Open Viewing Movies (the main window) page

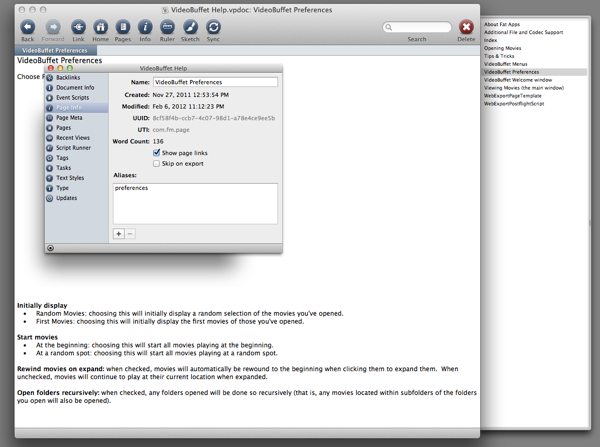pos(524,88)
